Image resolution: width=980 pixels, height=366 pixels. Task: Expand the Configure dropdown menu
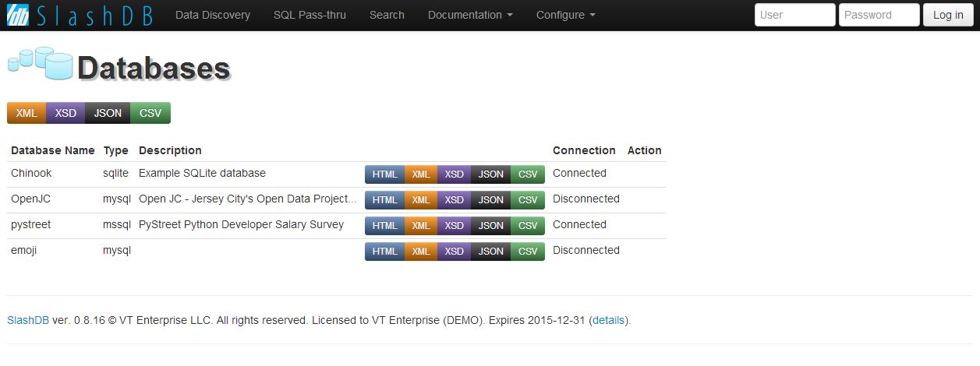[566, 15]
